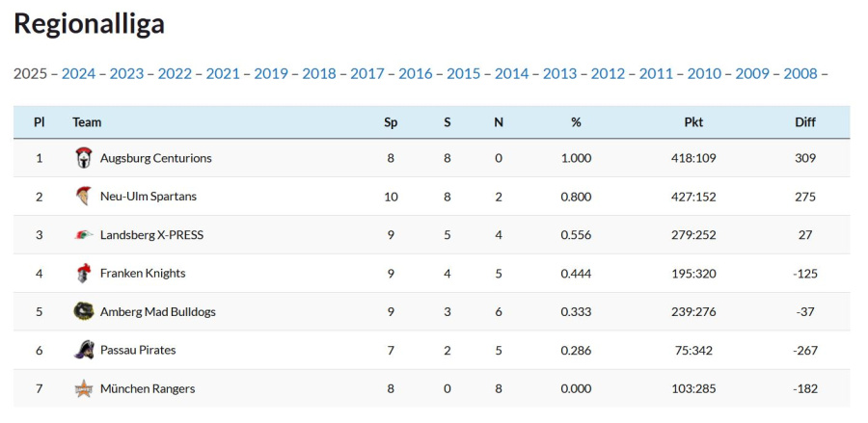The height and width of the screenshot is (423, 868).
Task: Click the Pkt column header
Action: 693,122
